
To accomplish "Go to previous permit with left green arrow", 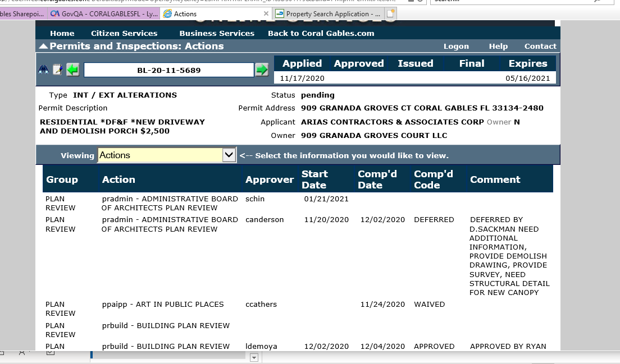I will click(x=72, y=70).
